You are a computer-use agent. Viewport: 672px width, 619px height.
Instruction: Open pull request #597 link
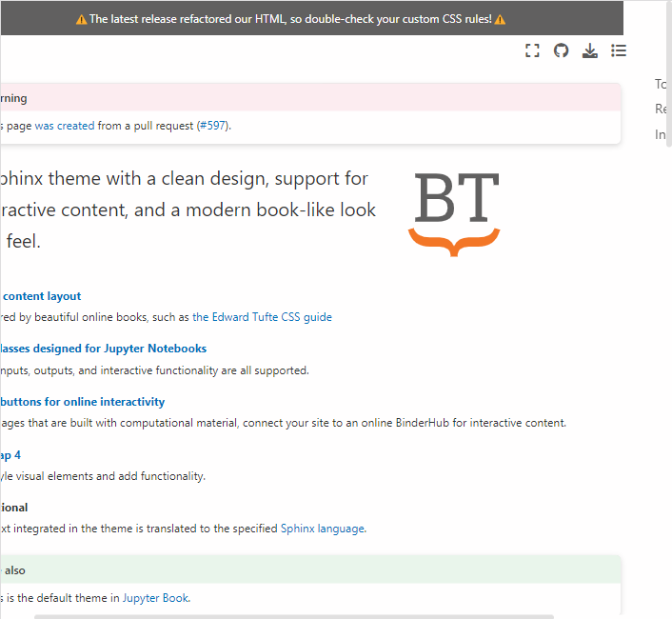(x=212, y=126)
